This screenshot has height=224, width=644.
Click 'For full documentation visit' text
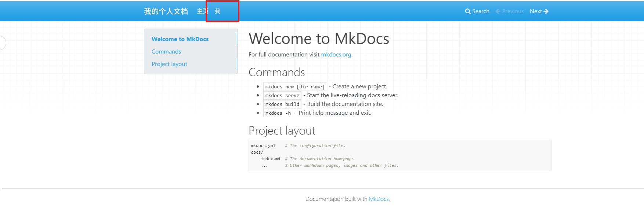click(284, 55)
